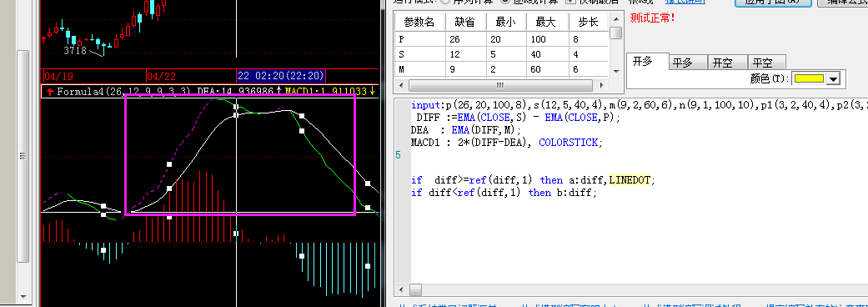
Task: Click the yellow color swatch
Action: pyautogui.click(x=810, y=78)
